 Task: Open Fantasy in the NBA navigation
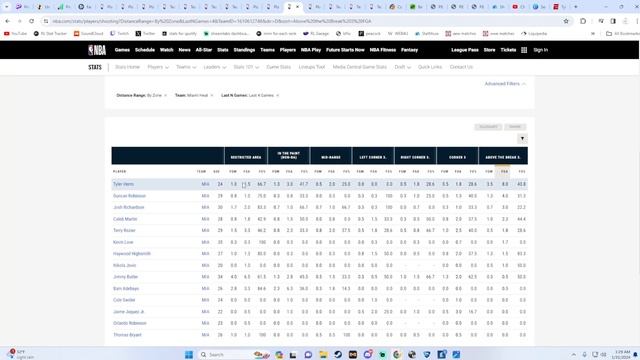409,50
